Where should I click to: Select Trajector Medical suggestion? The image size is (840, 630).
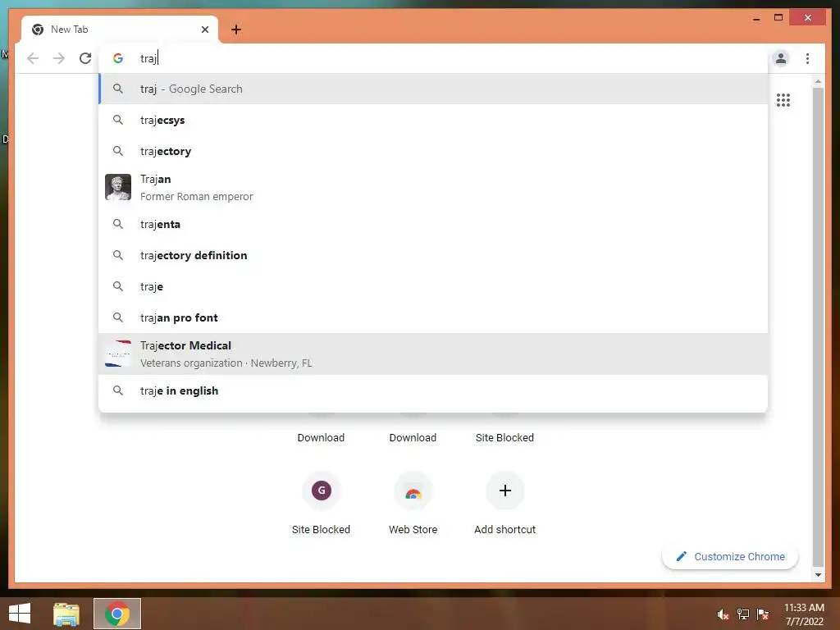coord(433,354)
